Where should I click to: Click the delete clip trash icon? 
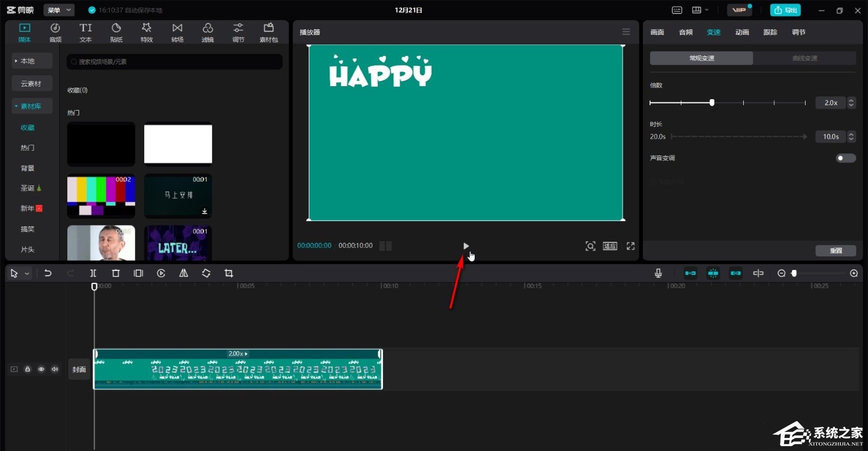pos(116,273)
